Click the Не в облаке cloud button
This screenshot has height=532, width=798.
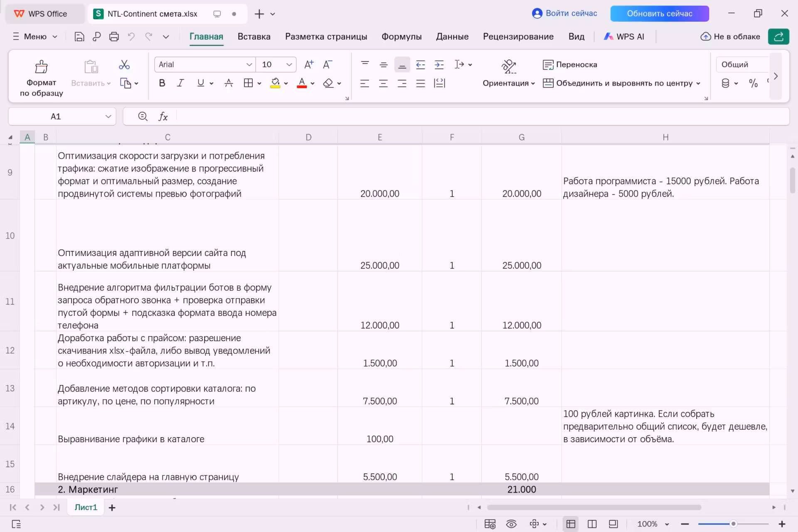(730, 37)
